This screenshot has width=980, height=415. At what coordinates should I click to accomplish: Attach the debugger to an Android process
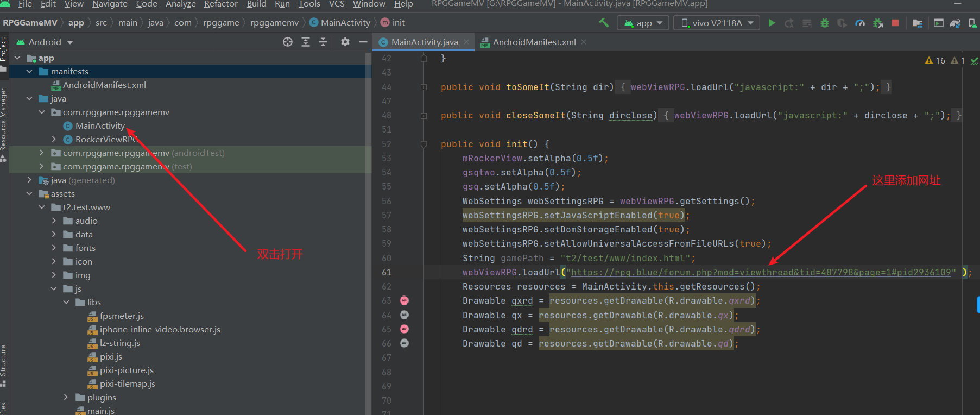click(x=877, y=23)
